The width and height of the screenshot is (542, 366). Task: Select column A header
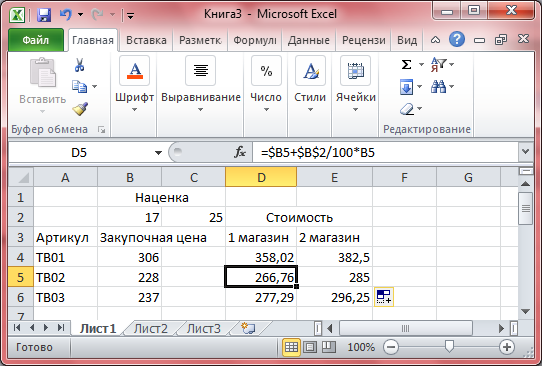click(65, 177)
